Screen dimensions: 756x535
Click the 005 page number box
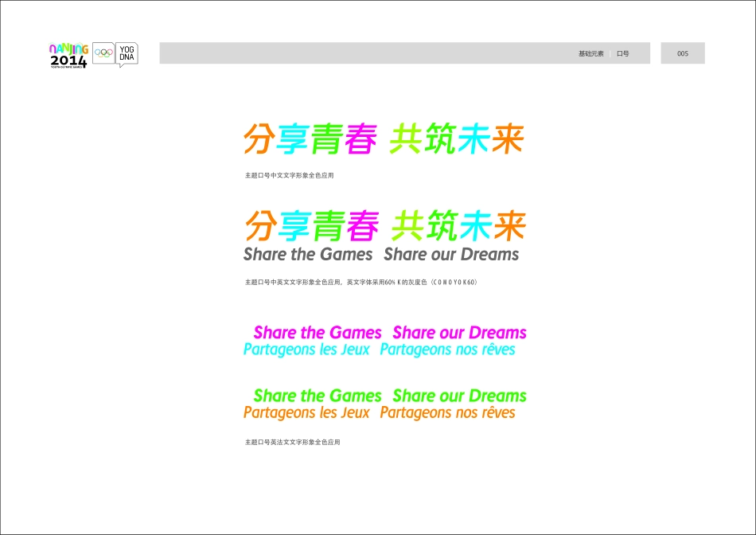[x=682, y=53]
